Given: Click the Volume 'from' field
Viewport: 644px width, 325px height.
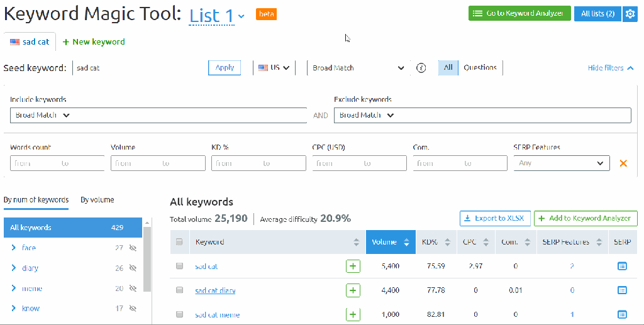Looking at the screenshot, I should coord(133,163).
